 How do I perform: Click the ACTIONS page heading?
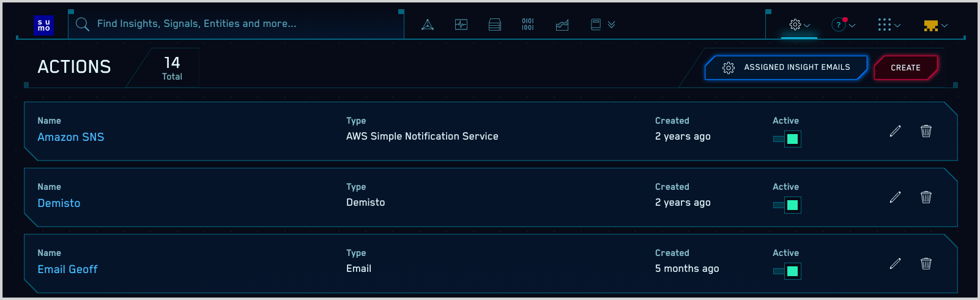point(74,67)
